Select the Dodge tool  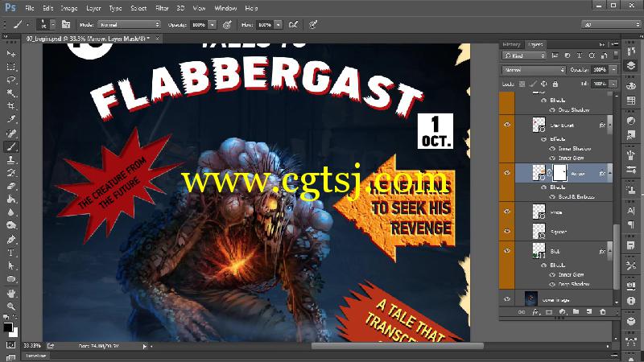tap(11, 225)
